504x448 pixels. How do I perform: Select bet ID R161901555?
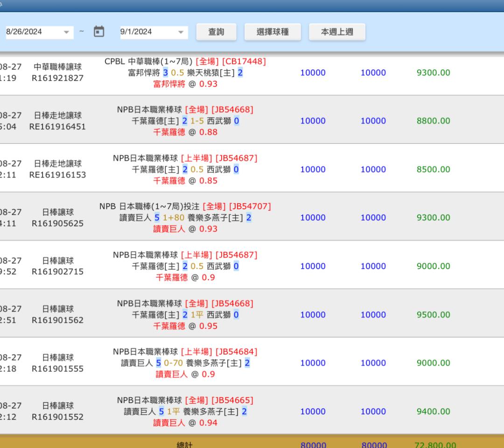[57, 369]
